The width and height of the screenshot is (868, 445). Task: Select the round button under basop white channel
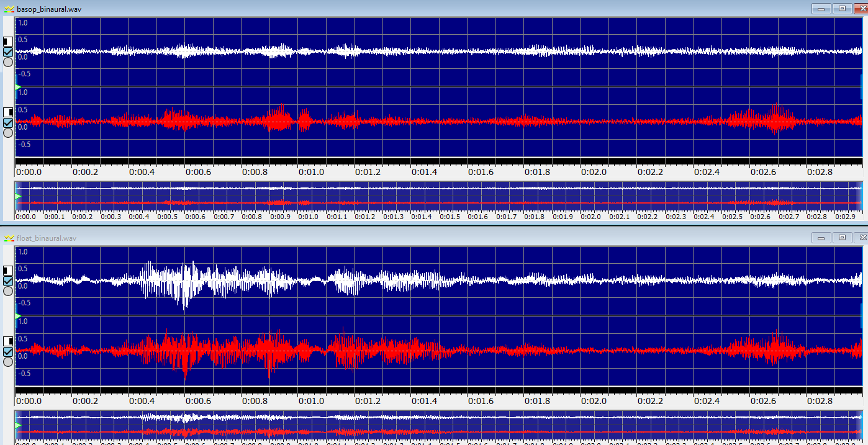click(x=8, y=62)
